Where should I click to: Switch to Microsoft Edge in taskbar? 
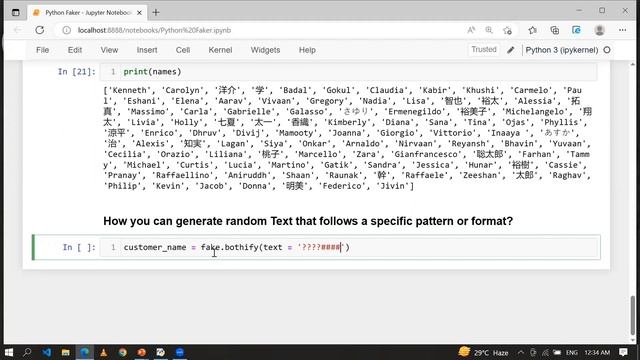coord(84,352)
